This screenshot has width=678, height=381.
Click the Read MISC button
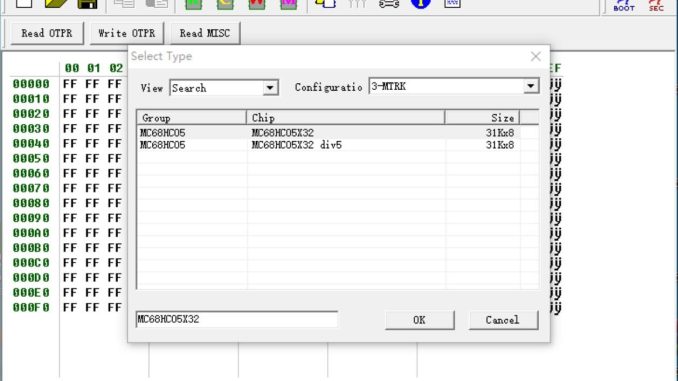pyautogui.click(x=205, y=33)
